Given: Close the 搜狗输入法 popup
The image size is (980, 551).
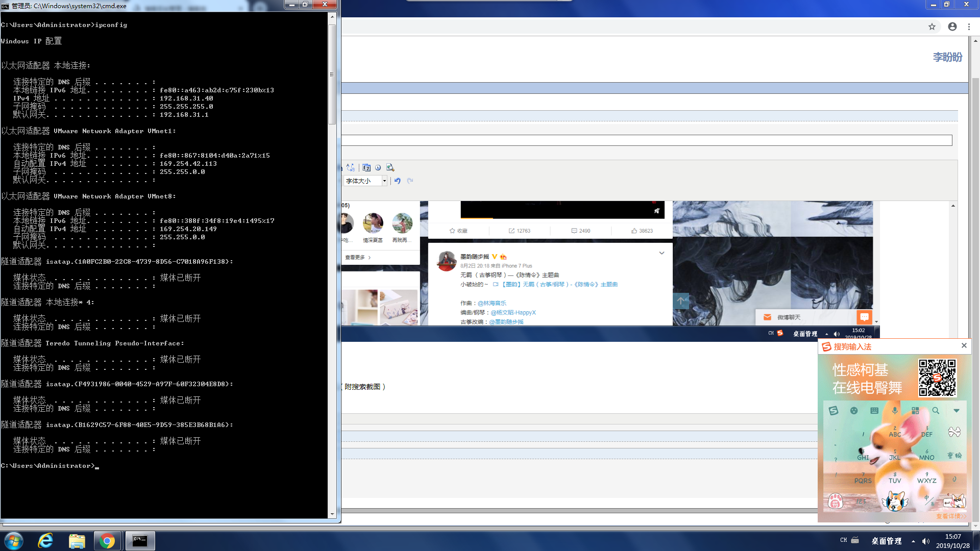Looking at the screenshot, I should pyautogui.click(x=964, y=345).
